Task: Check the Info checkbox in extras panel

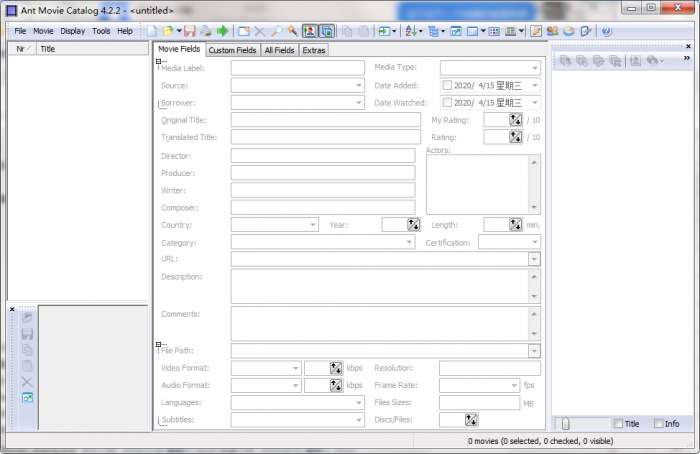Action: pos(658,424)
